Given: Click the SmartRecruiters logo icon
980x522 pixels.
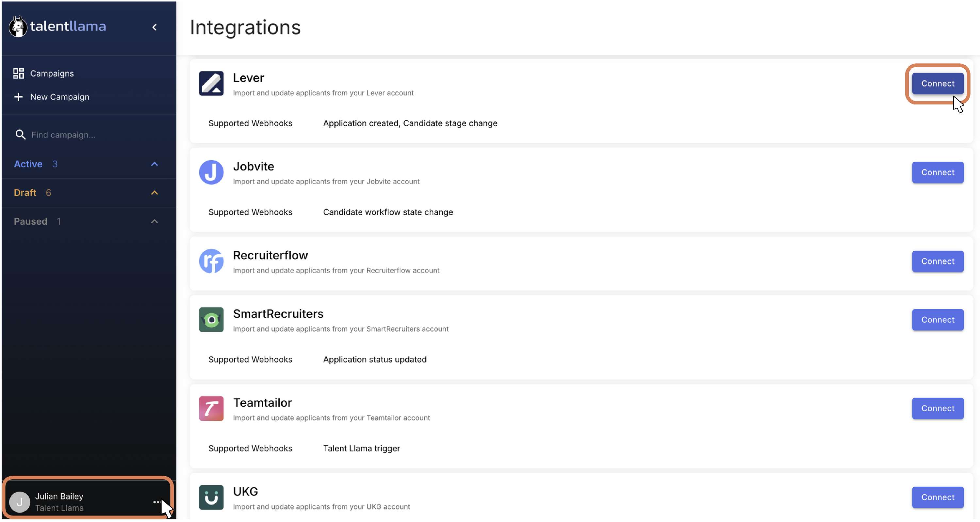Looking at the screenshot, I should click(211, 320).
